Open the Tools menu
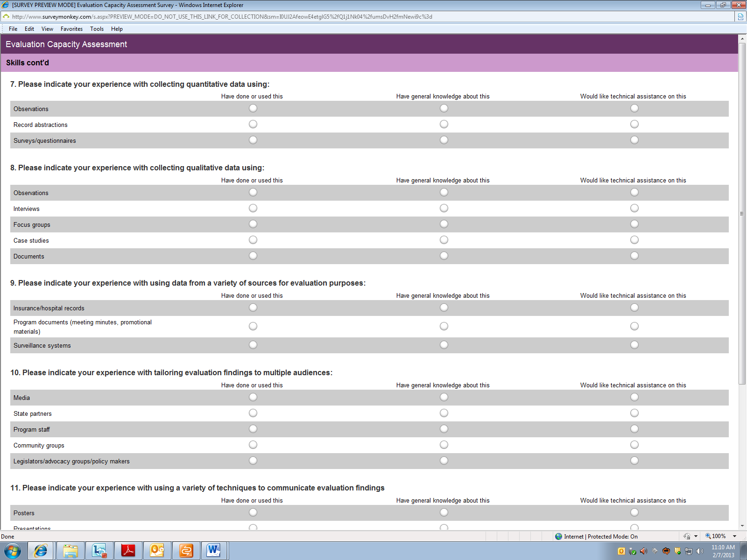The height and width of the screenshot is (560, 747). [97, 29]
